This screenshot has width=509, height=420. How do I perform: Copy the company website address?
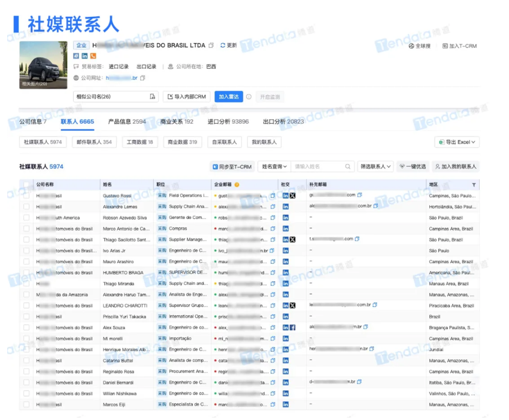(143, 78)
